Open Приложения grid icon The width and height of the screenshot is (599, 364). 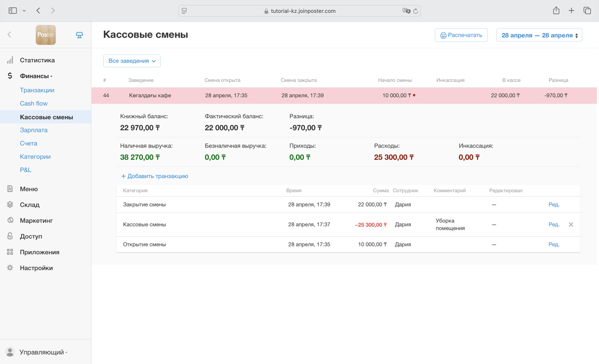(x=10, y=252)
